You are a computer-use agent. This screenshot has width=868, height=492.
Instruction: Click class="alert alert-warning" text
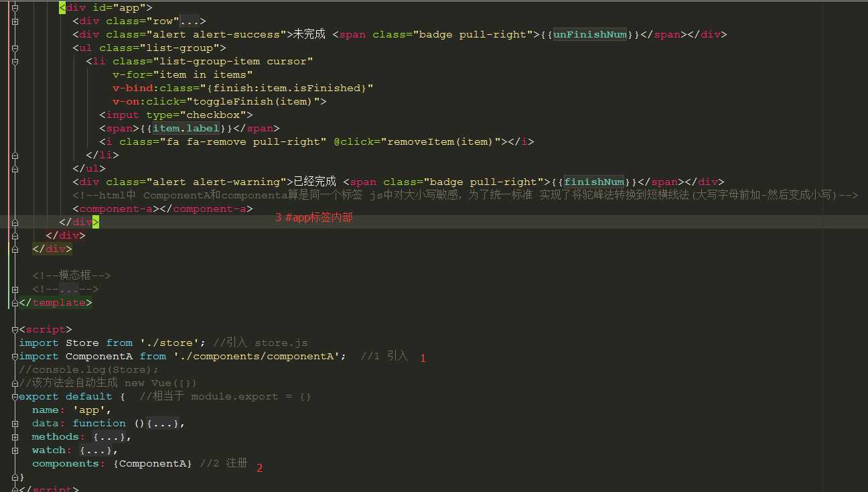pyautogui.click(x=196, y=182)
